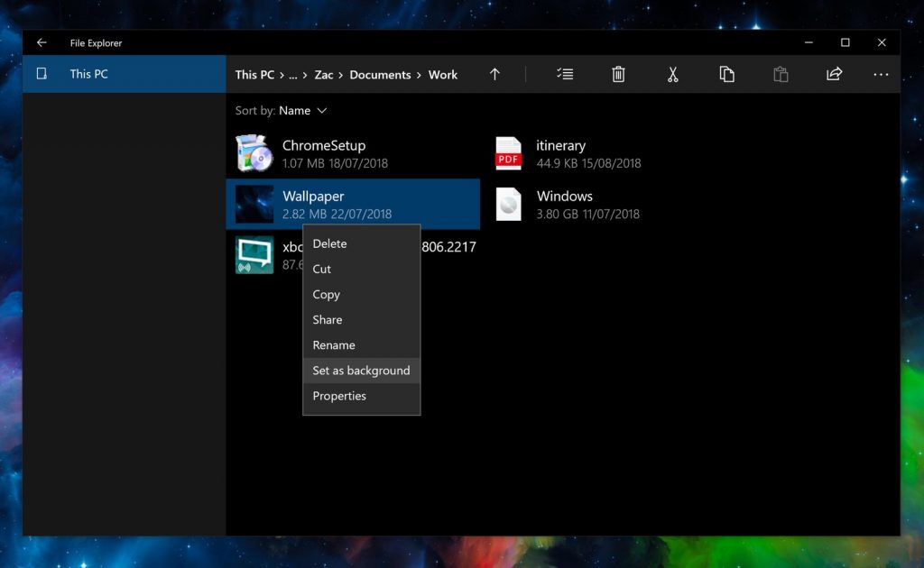Screen dimensions: 924x568
Task: Navigate to Documents via breadcrumb
Action: tap(380, 75)
